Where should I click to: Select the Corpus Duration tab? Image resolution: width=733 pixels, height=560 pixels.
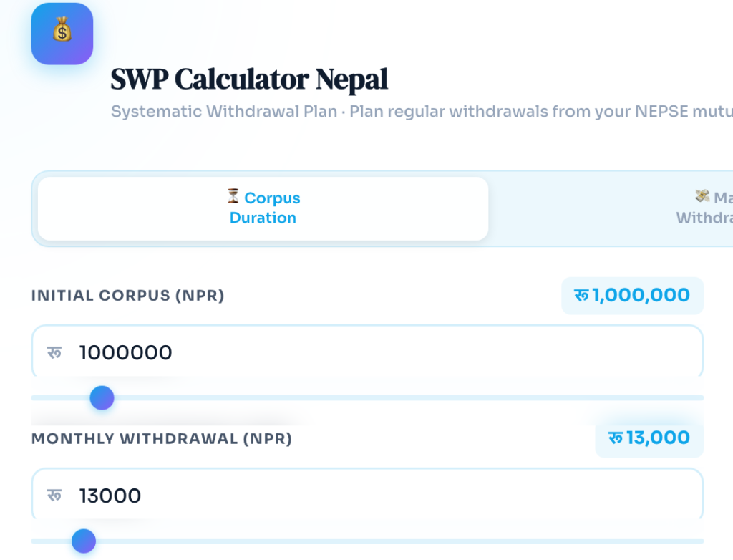tap(263, 208)
